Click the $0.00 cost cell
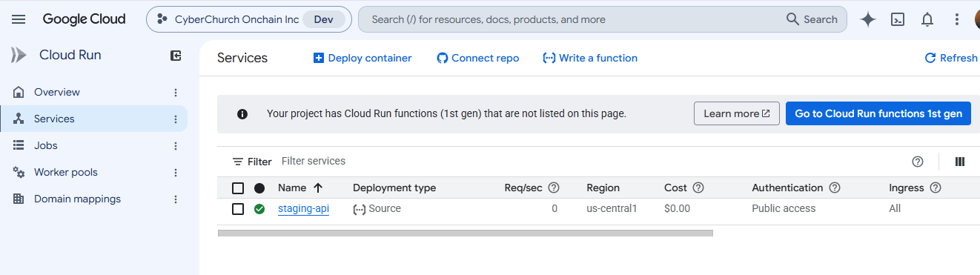 coord(677,209)
